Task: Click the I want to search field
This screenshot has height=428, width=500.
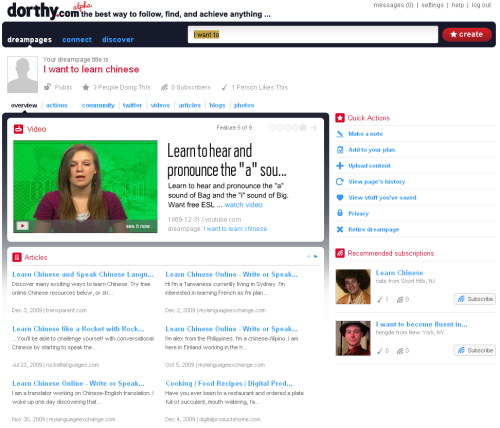Action: (313, 35)
